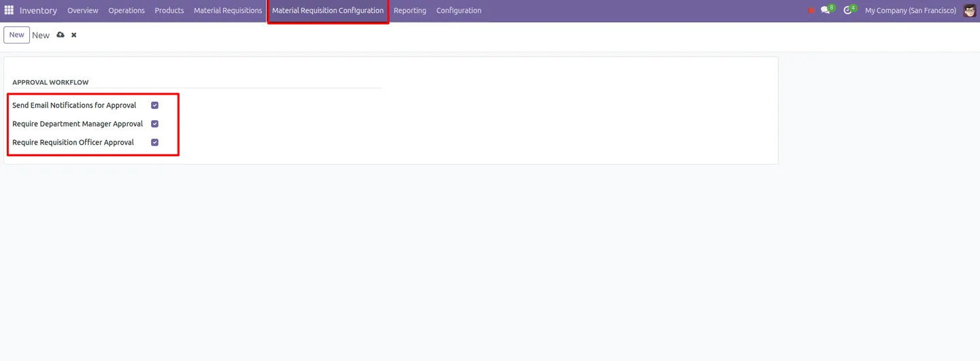Open the apps grid menu icon
The width and height of the screenshot is (980, 361).
pos(9,10)
